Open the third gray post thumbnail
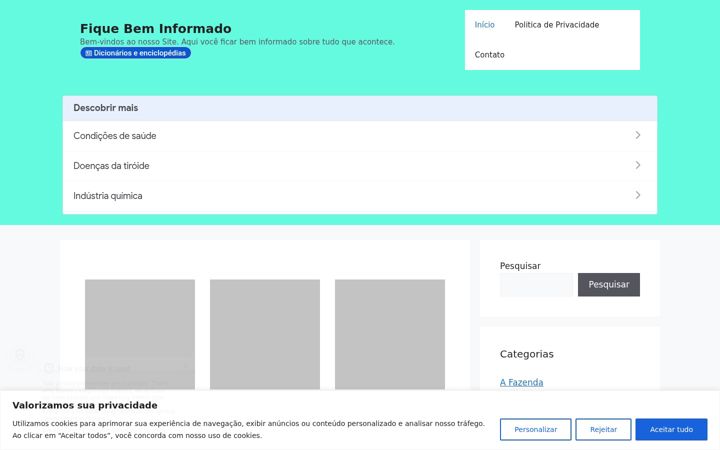Image resolution: width=720 pixels, height=450 pixels. pos(390,334)
